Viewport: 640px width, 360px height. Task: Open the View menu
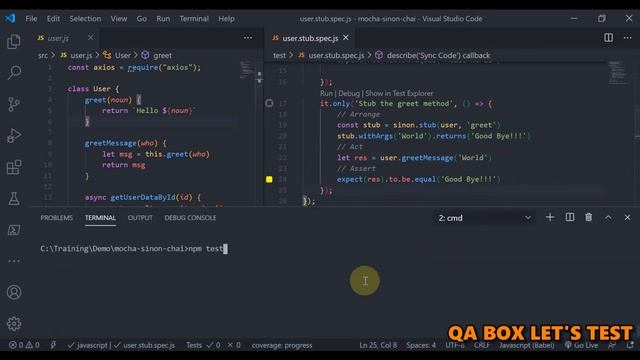[x=118, y=18]
